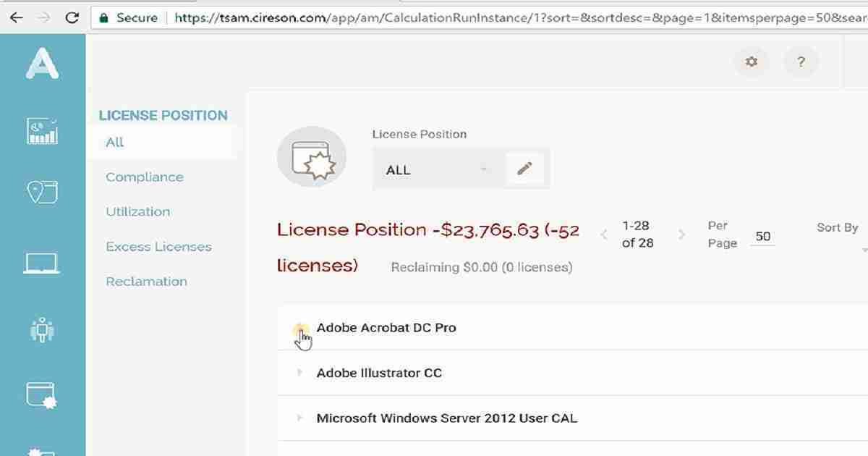Open the Reclamation page
Viewport: 868px width, 456px height.
[x=146, y=281]
